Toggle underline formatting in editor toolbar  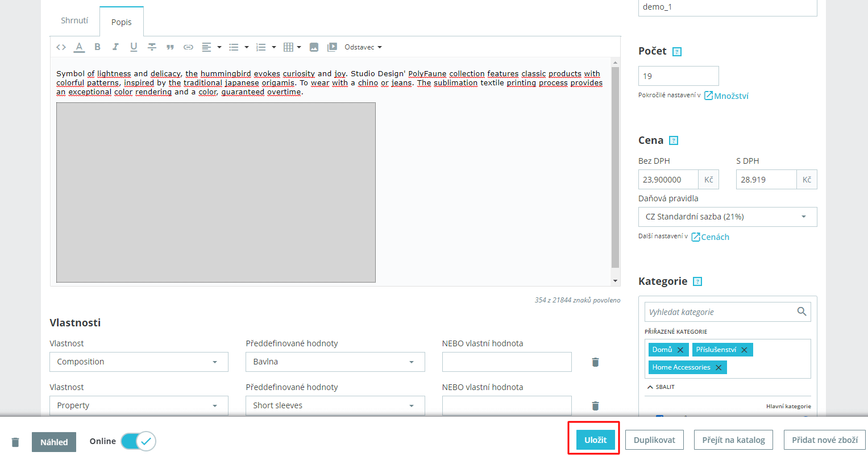coord(134,47)
